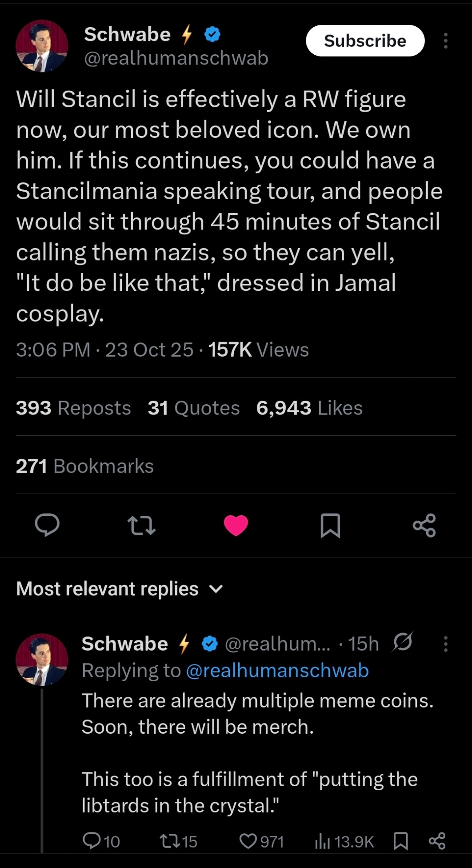Share the meme coins reply
The height and width of the screenshot is (868, 472).
tap(437, 841)
